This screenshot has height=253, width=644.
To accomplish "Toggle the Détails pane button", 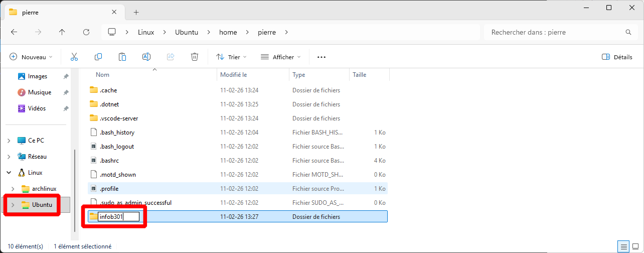I will coord(617,57).
